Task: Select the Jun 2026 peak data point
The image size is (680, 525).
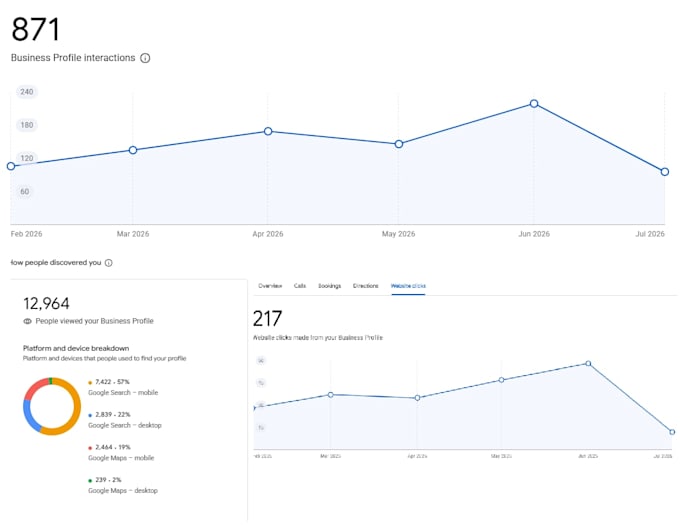Action: [534, 104]
